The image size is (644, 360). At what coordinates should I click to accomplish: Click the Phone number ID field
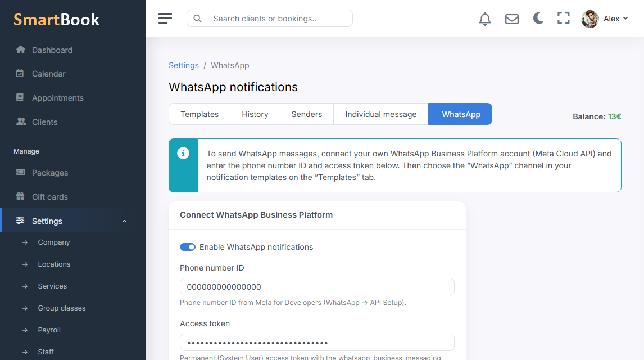[x=317, y=287]
